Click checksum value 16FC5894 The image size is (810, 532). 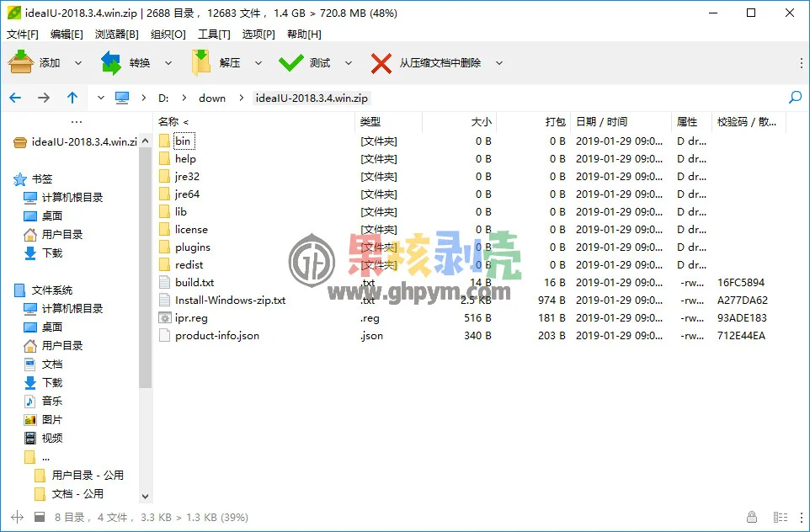(x=741, y=283)
